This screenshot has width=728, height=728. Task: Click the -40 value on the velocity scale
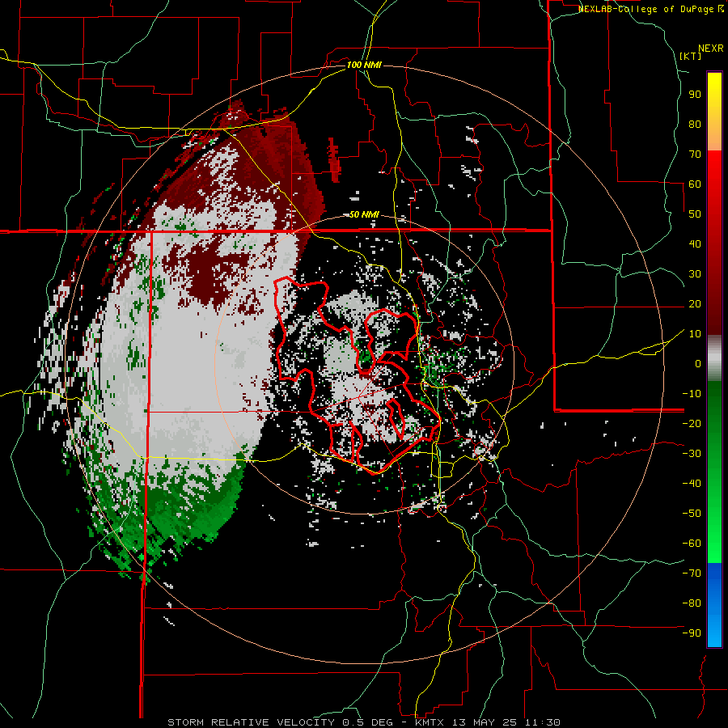click(692, 484)
